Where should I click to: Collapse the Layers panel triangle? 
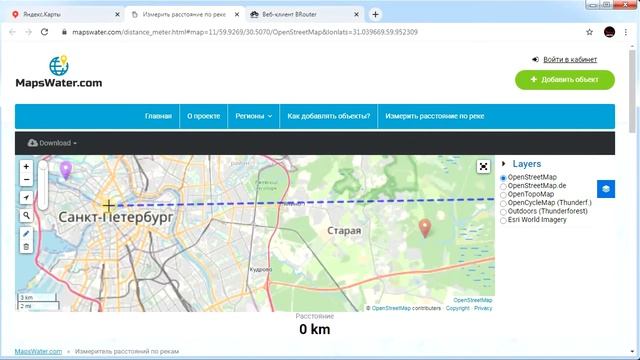(x=503, y=163)
